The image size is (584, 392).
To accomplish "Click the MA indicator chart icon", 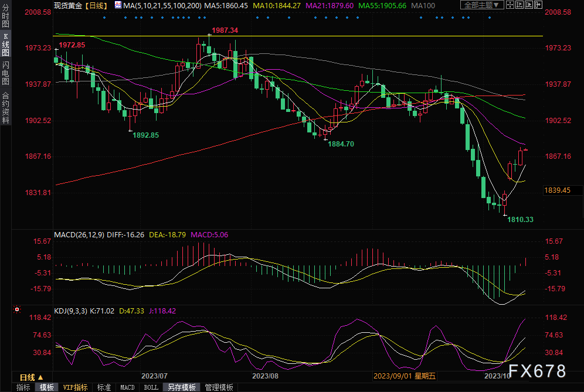I will [118, 5].
